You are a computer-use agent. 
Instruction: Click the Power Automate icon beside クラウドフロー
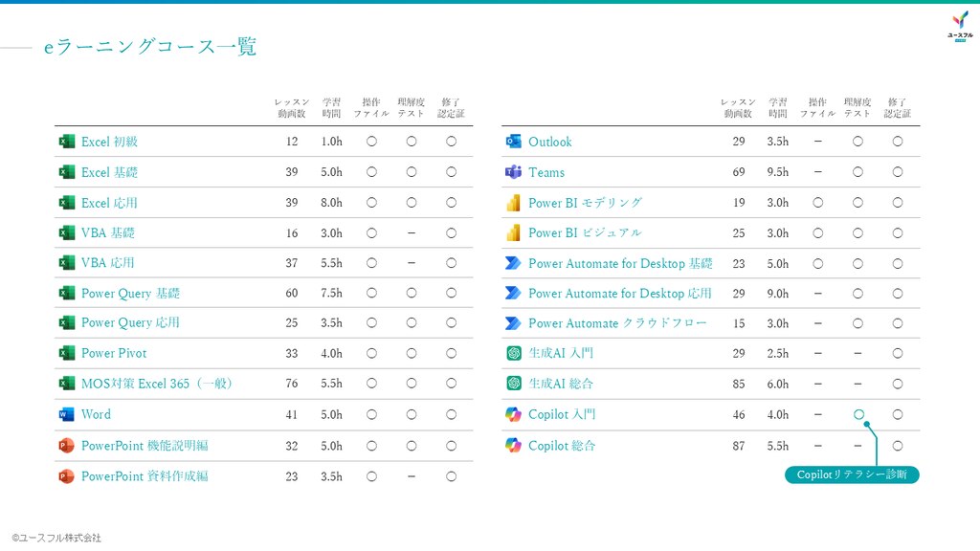coord(513,323)
